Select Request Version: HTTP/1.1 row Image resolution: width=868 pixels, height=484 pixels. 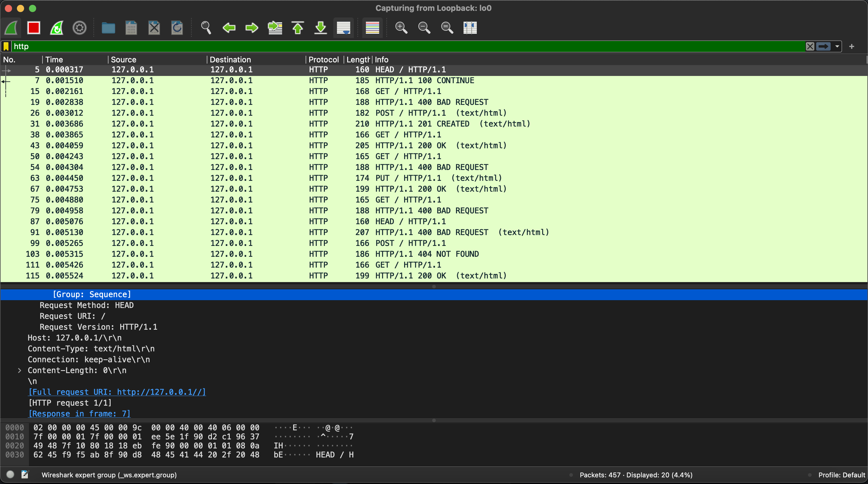pos(434,327)
